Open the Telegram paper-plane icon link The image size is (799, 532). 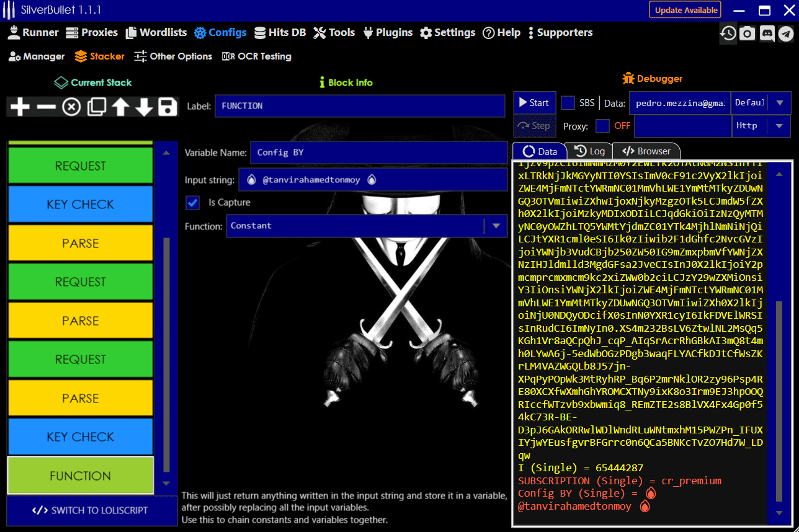[x=786, y=33]
